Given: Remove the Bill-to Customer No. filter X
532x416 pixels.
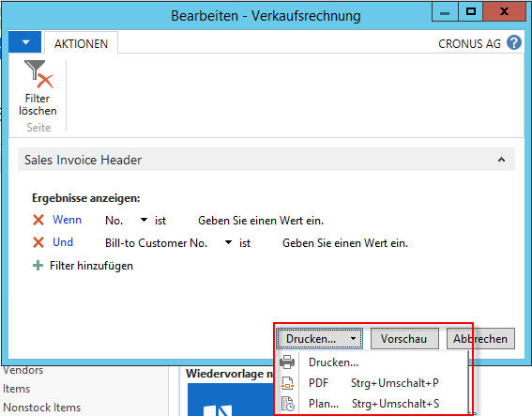Looking at the screenshot, I should (38, 242).
